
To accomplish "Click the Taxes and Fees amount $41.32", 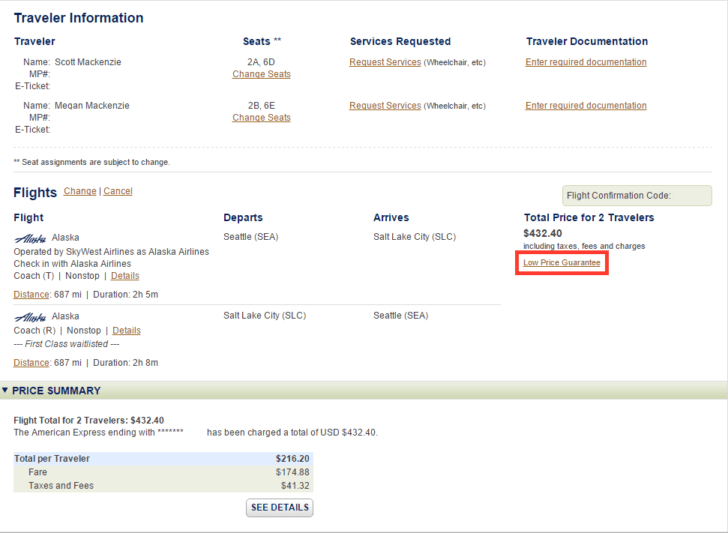I will 295,486.
